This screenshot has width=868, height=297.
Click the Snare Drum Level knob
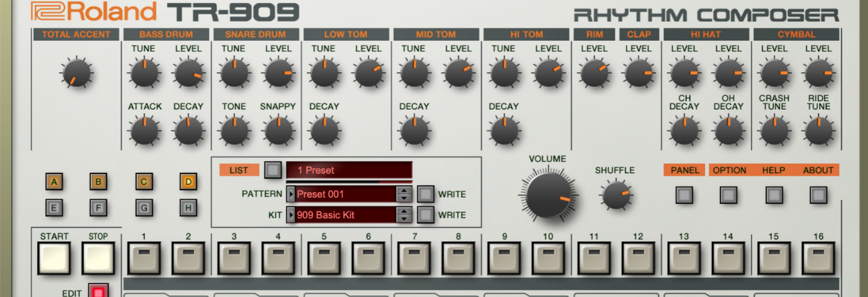(278, 73)
